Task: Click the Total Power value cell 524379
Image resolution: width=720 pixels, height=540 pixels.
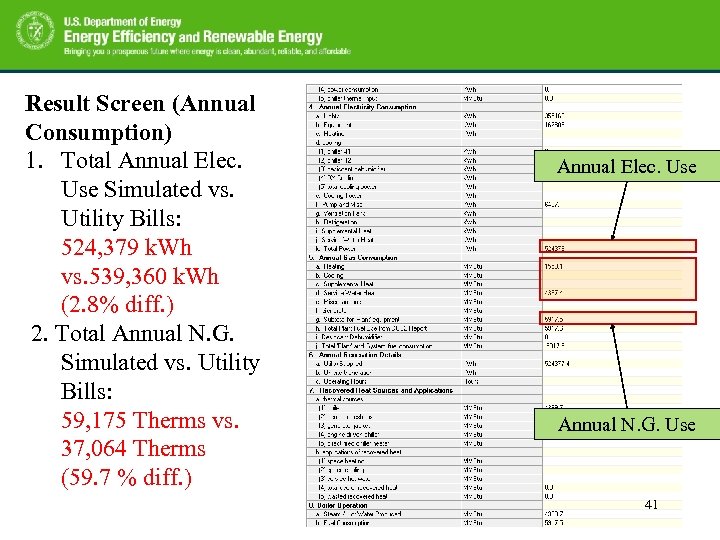Action: click(618, 247)
